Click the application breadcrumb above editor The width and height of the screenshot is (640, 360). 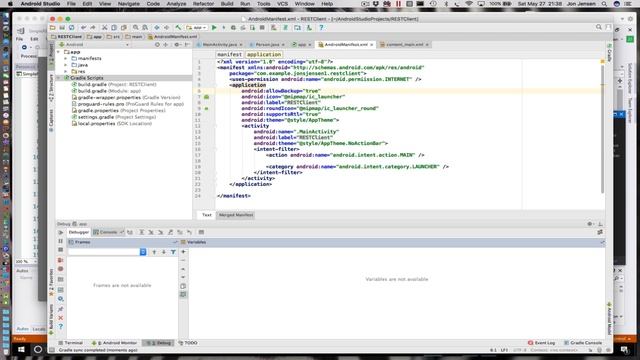(x=264, y=54)
